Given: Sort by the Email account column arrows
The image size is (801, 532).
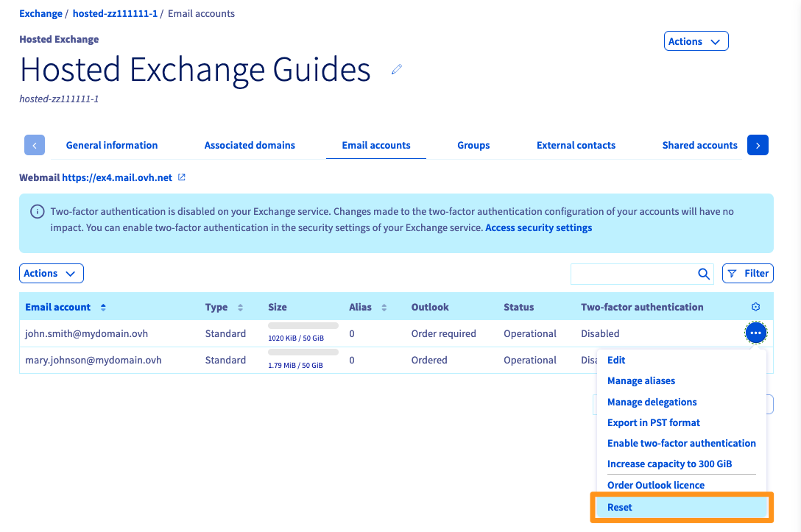Looking at the screenshot, I should click(x=103, y=307).
